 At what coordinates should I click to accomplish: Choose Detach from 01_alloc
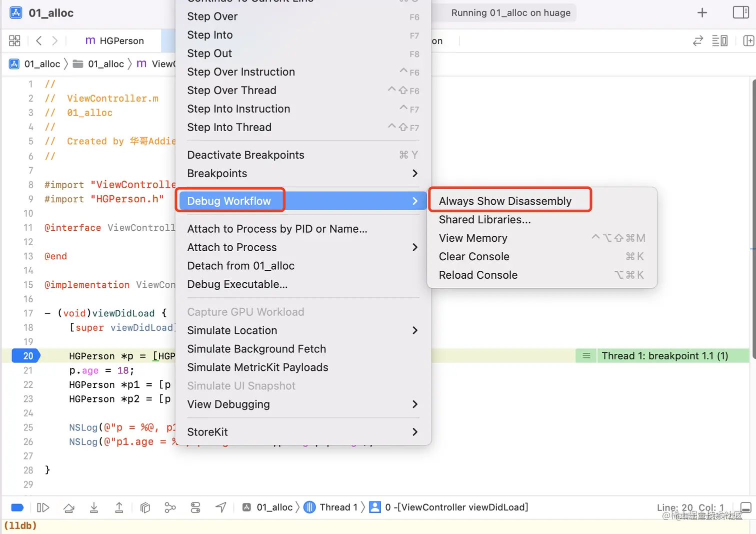point(303,266)
